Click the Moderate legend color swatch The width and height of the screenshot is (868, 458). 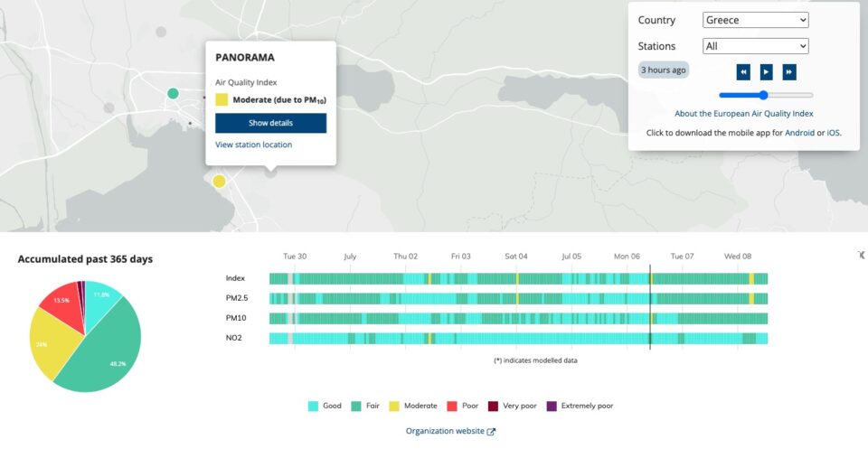[x=394, y=406]
